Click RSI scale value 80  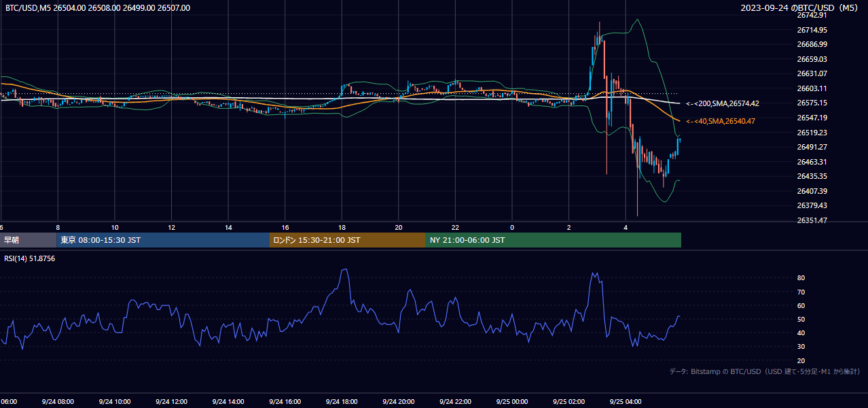click(801, 278)
